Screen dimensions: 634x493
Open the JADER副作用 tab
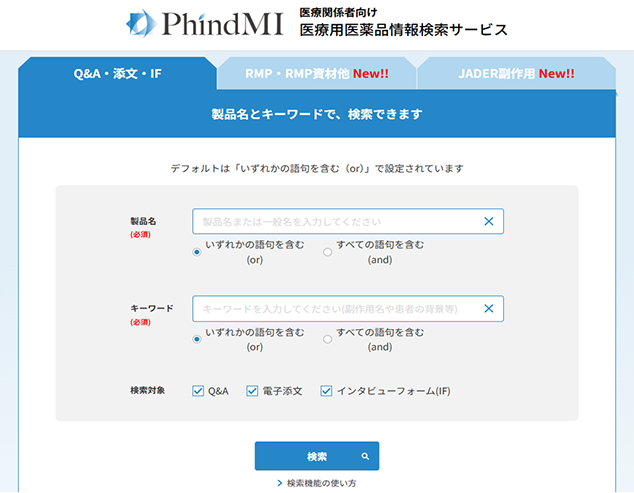pyautogui.click(x=516, y=74)
